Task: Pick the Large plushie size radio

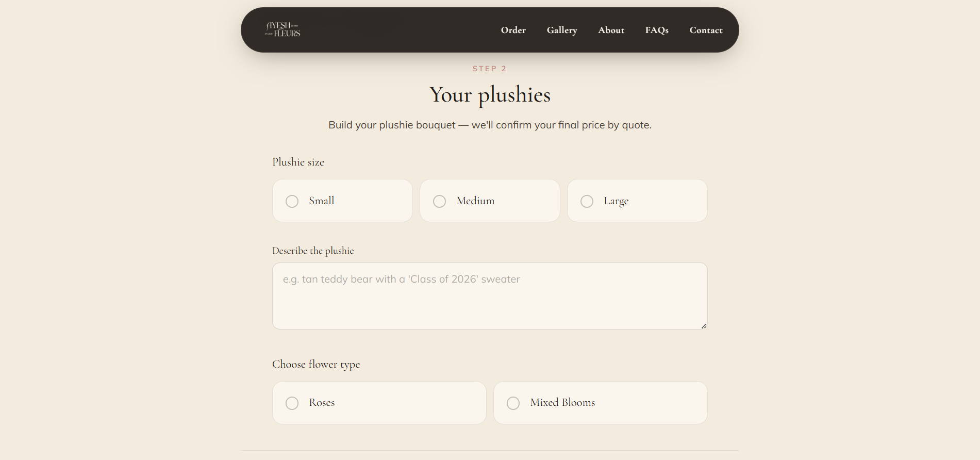Action: 587,201
